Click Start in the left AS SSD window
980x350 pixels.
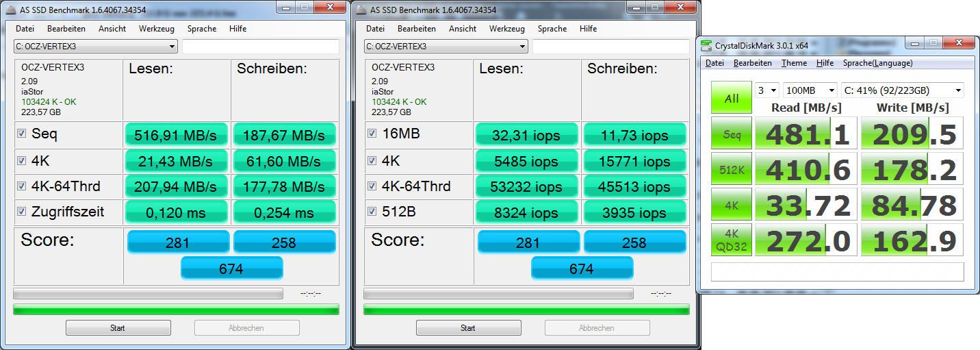118,328
